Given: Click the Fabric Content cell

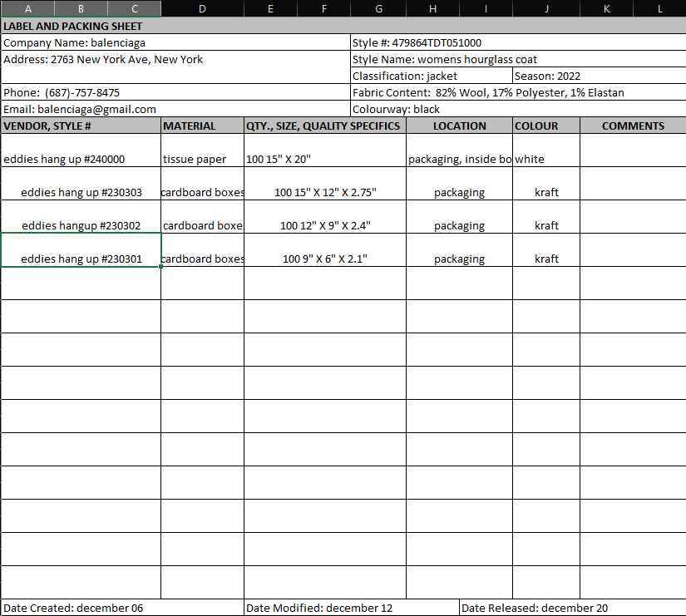Looking at the screenshot, I should (518, 92).
